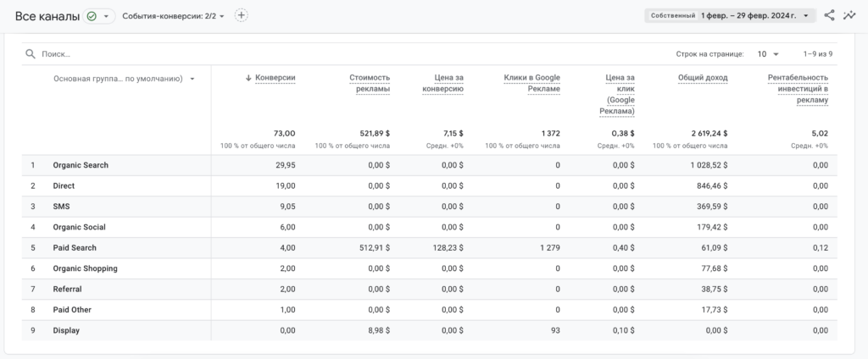Click Organic Search conversions 29,95
Viewport: 868px width, 359px height.
(285, 165)
